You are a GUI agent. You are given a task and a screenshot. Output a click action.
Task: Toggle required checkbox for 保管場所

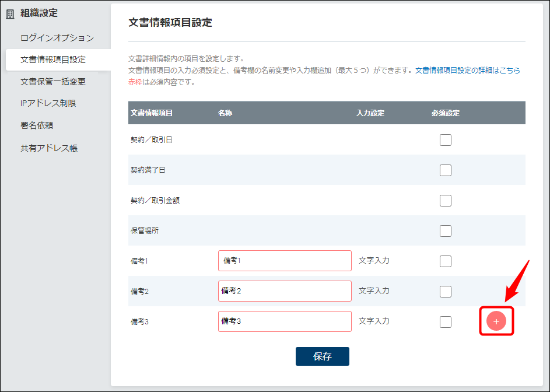tap(446, 231)
